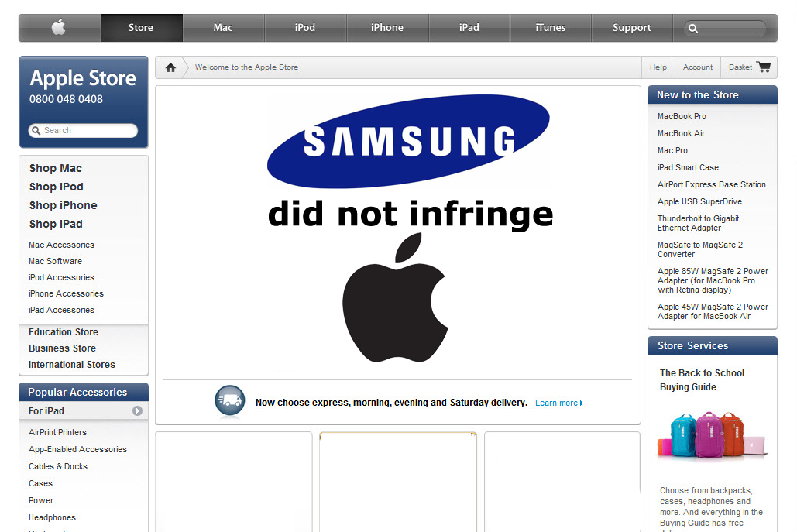Click the Apple logo in the navigation bar

pyautogui.click(x=59, y=27)
